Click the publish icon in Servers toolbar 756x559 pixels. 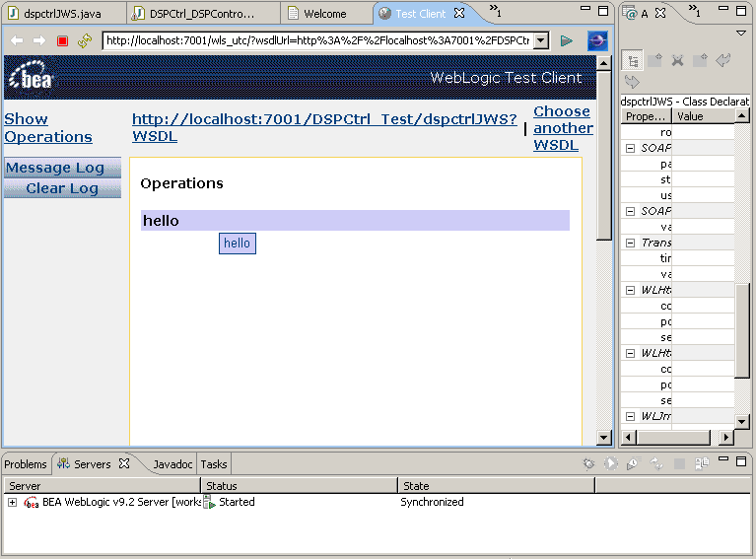(702, 464)
